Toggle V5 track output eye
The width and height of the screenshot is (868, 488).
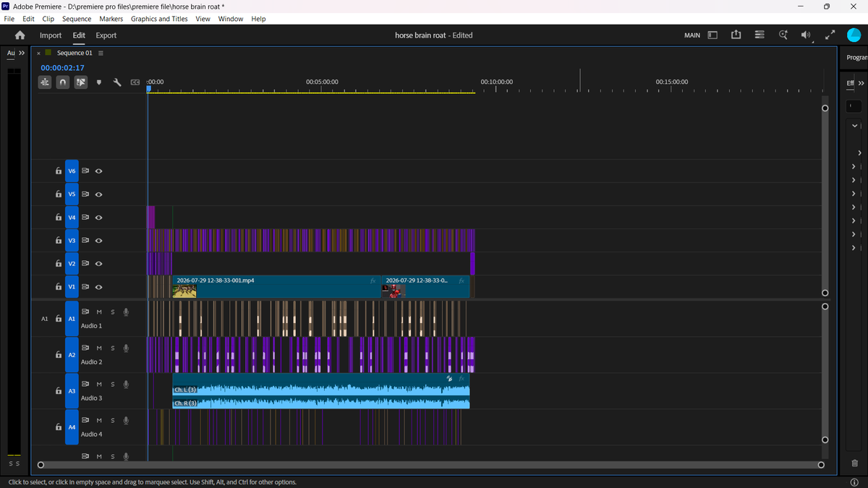(x=99, y=194)
